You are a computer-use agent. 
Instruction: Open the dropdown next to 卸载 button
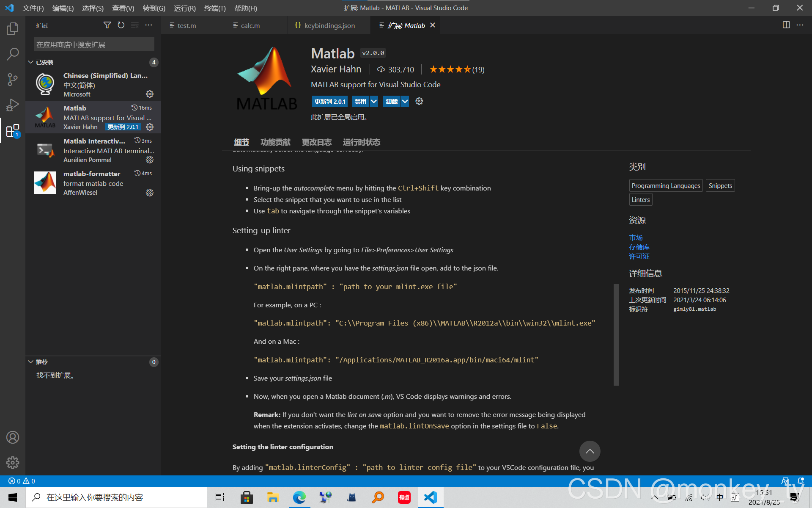click(405, 101)
